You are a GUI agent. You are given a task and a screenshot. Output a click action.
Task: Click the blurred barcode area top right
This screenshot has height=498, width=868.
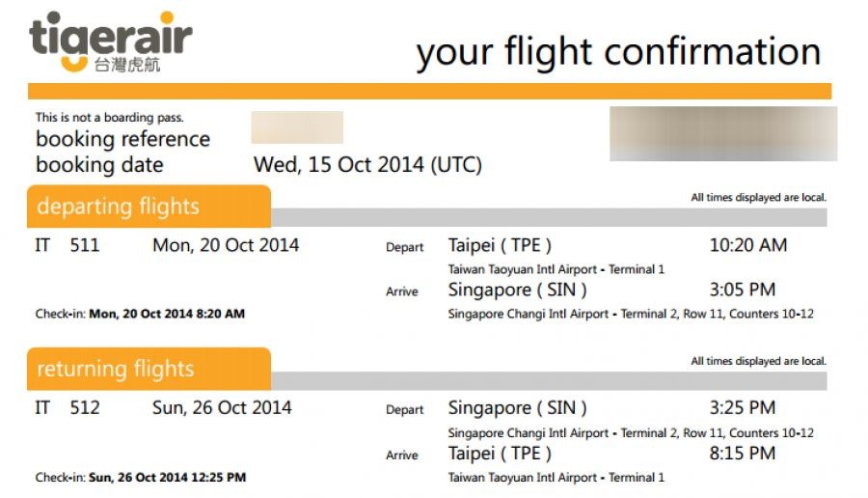723,133
